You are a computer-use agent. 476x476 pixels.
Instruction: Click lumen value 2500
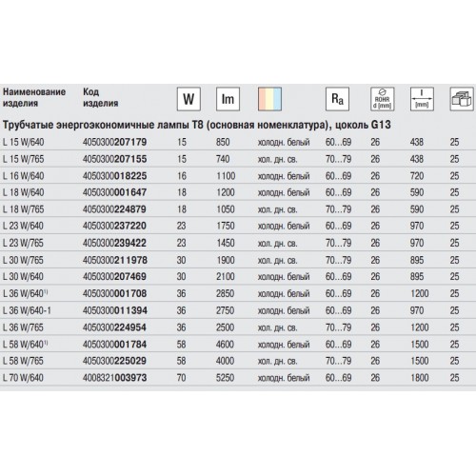point(226,327)
